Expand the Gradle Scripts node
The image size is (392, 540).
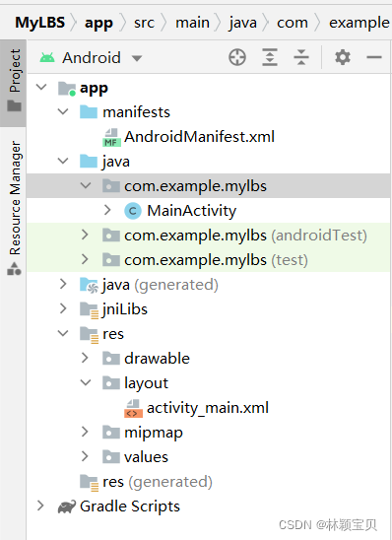(x=40, y=506)
